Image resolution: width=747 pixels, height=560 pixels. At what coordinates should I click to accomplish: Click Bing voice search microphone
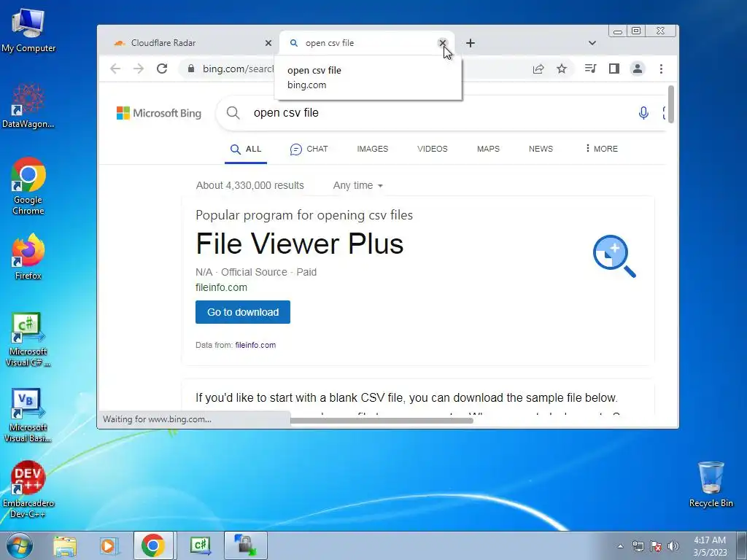[x=643, y=113]
